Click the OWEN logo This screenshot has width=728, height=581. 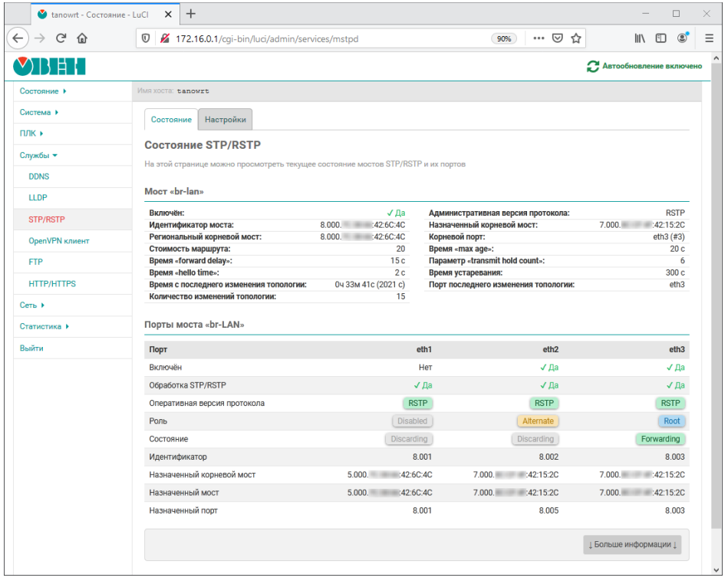pos(50,67)
